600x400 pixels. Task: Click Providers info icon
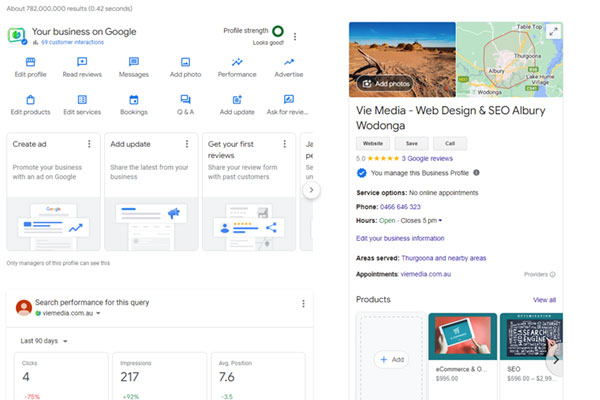553,274
